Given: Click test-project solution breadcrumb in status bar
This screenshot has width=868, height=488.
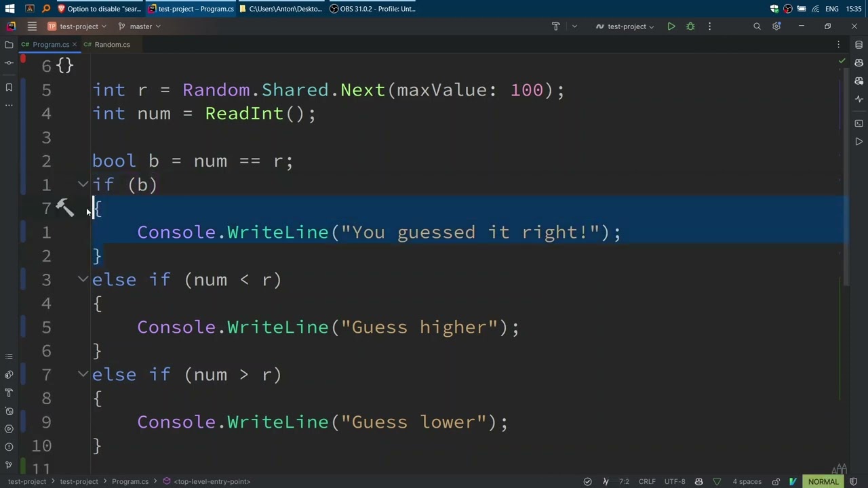Looking at the screenshot, I should (27, 481).
